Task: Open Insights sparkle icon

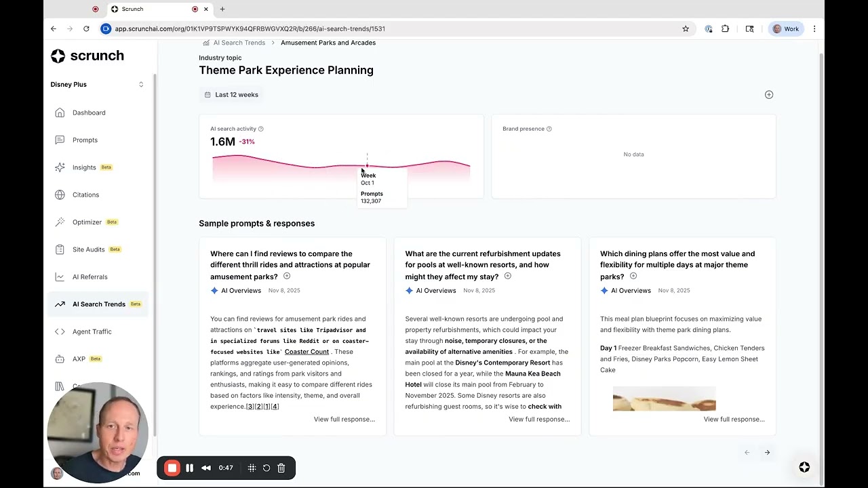Action: (60, 167)
